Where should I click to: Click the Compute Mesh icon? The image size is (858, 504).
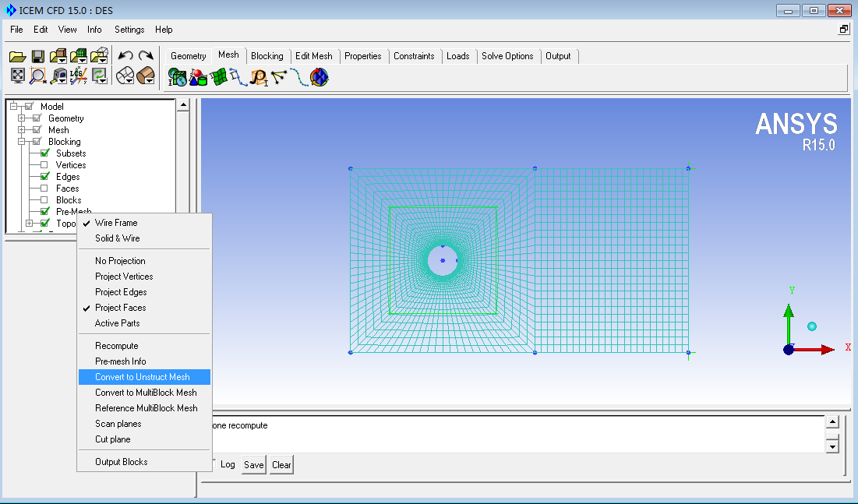pos(320,77)
